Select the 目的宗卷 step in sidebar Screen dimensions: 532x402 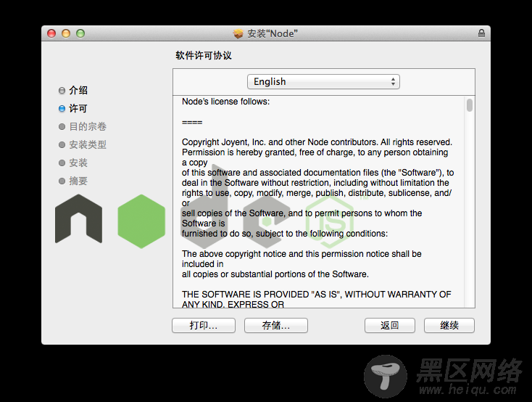pyautogui.click(x=83, y=126)
